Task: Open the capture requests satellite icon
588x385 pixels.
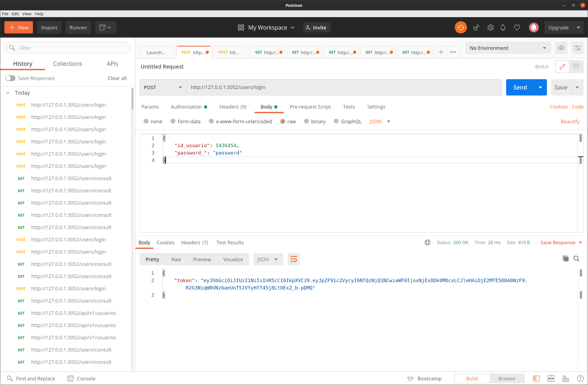Action: click(x=476, y=27)
